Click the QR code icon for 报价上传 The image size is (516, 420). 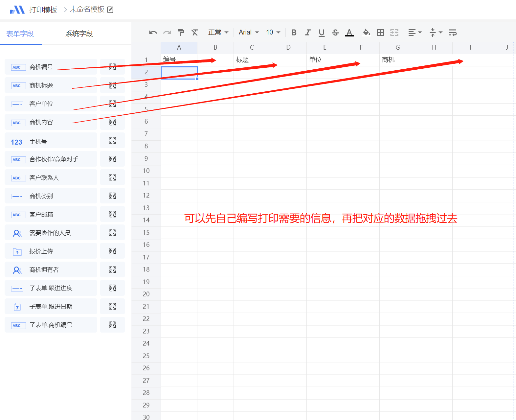click(x=112, y=251)
